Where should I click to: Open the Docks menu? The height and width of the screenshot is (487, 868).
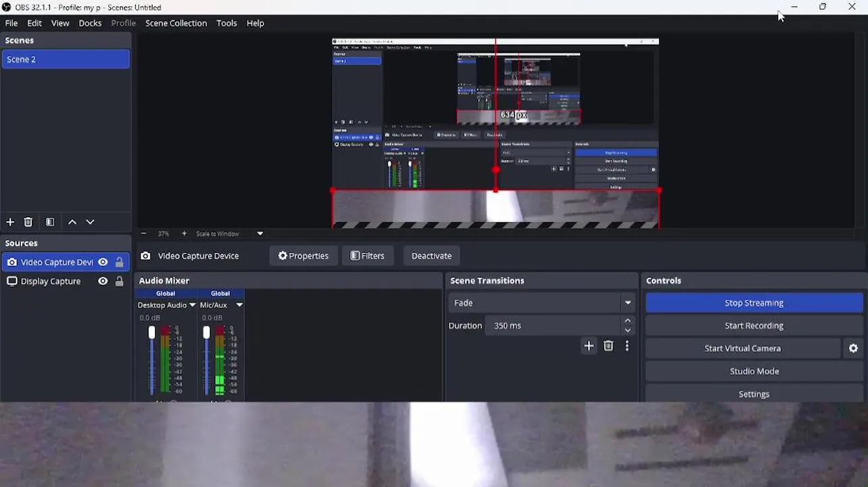pyautogui.click(x=90, y=23)
